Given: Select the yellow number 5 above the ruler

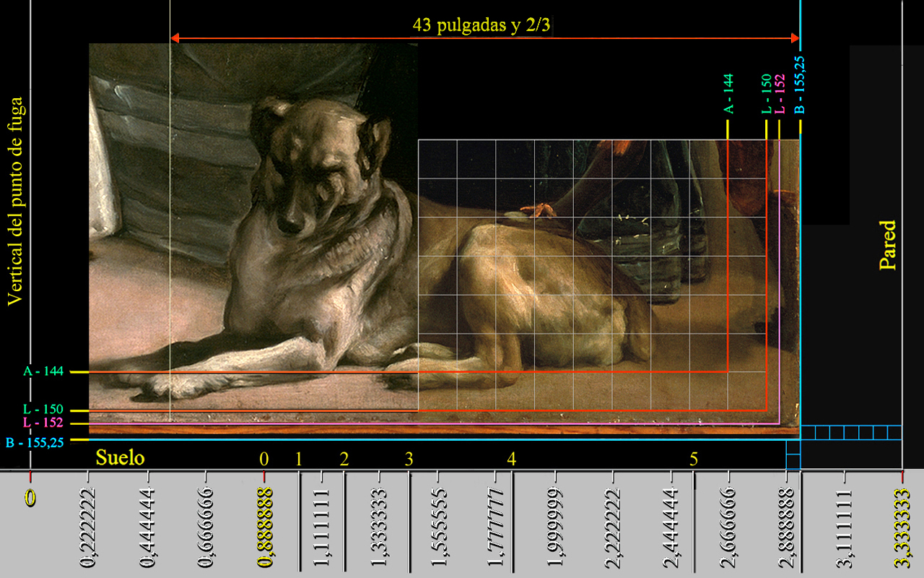Looking at the screenshot, I should click(694, 458).
